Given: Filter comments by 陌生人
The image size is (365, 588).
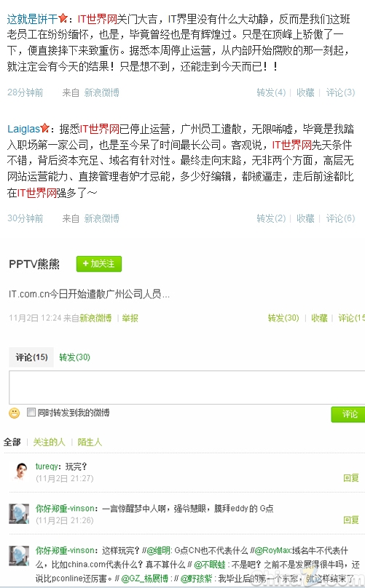Looking at the screenshot, I should [x=90, y=442].
